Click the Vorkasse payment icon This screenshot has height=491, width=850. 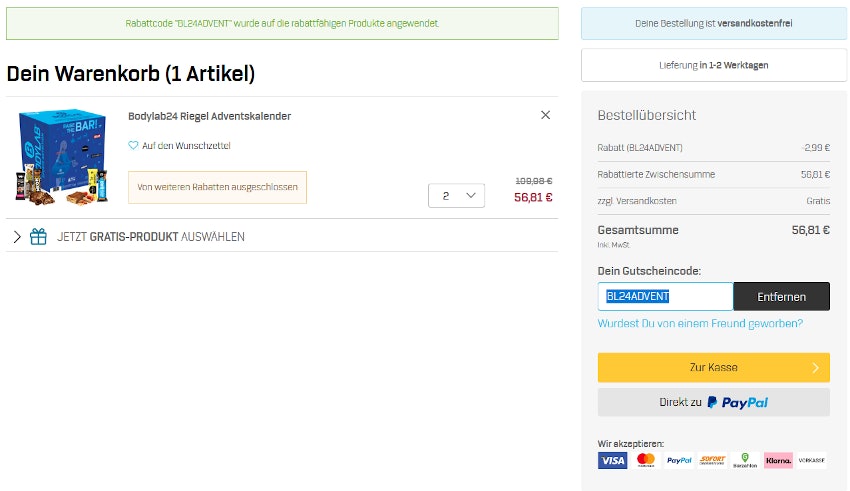pos(812,461)
